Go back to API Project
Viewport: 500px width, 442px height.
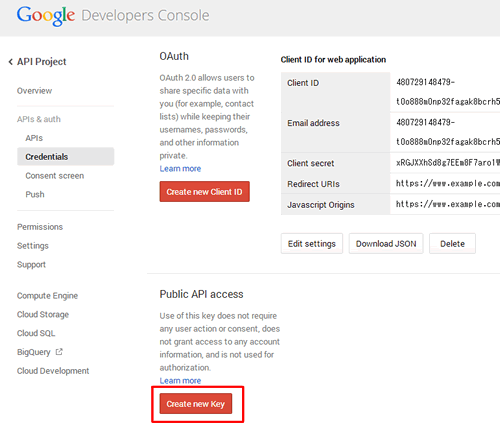41,62
